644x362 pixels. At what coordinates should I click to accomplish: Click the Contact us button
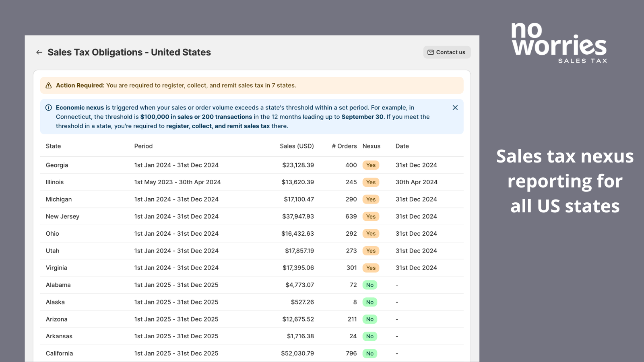pyautogui.click(x=447, y=52)
